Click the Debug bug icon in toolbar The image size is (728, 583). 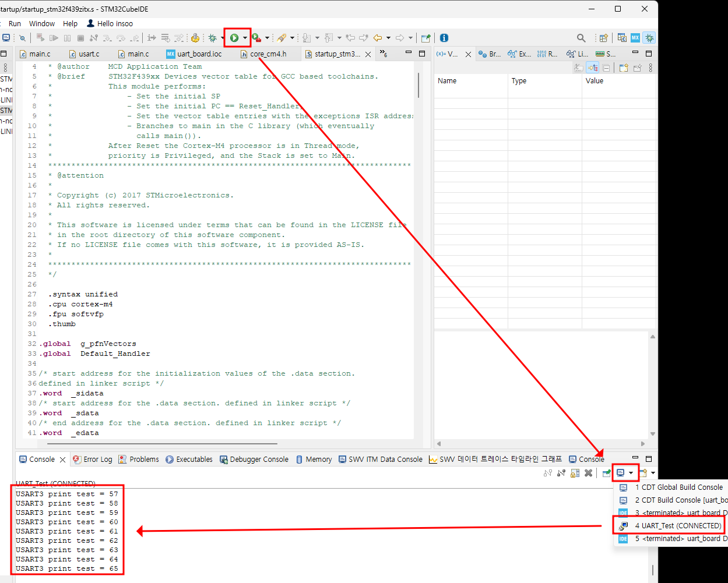point(213,38)
